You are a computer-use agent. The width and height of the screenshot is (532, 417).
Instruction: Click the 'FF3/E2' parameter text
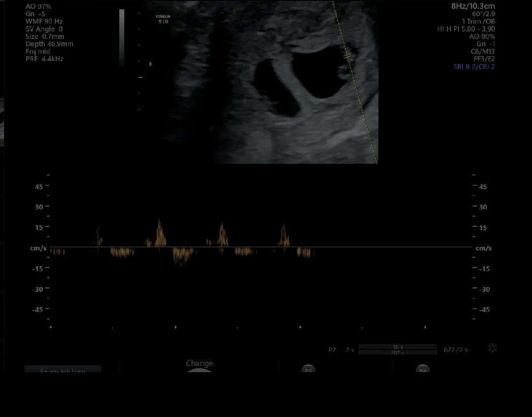tap(484, 59)
